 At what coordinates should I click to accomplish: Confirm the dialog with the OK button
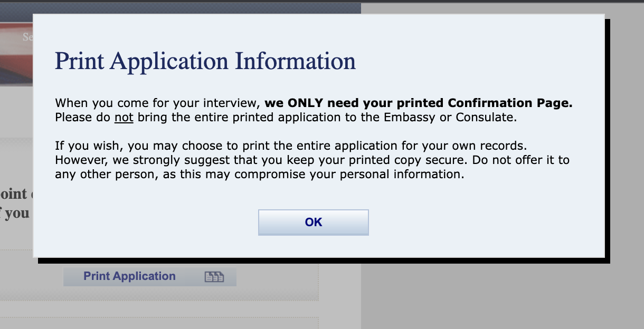[x=313, y=222]
